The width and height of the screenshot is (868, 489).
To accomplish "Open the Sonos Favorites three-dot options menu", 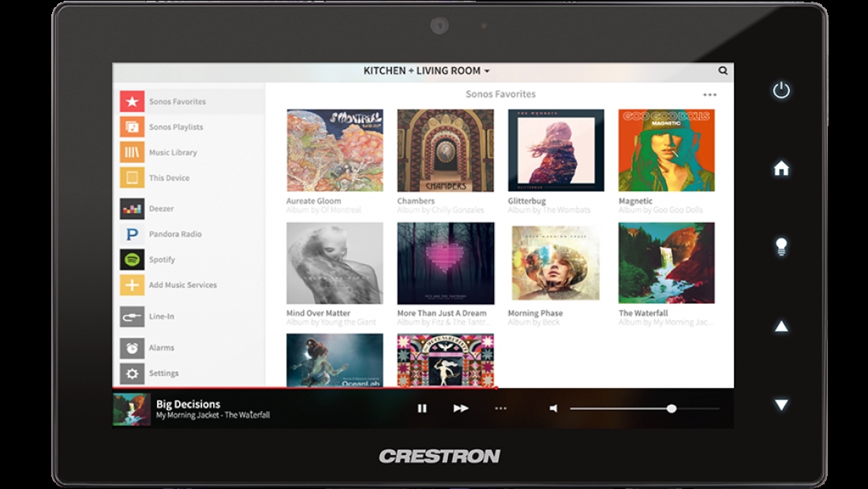I will pyautogui.click(x=709, y=95).
